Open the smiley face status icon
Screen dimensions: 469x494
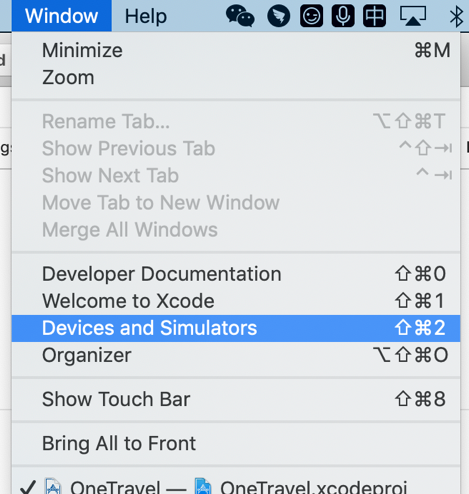(311, 16)
